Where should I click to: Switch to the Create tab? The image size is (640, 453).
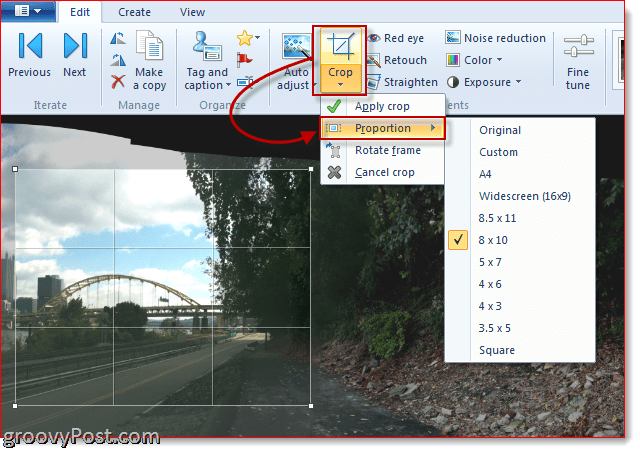click(x=134, y=12)
